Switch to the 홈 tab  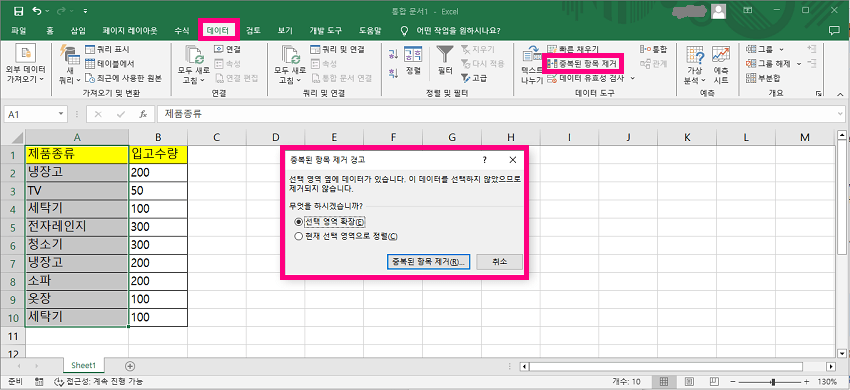[50, 30]
